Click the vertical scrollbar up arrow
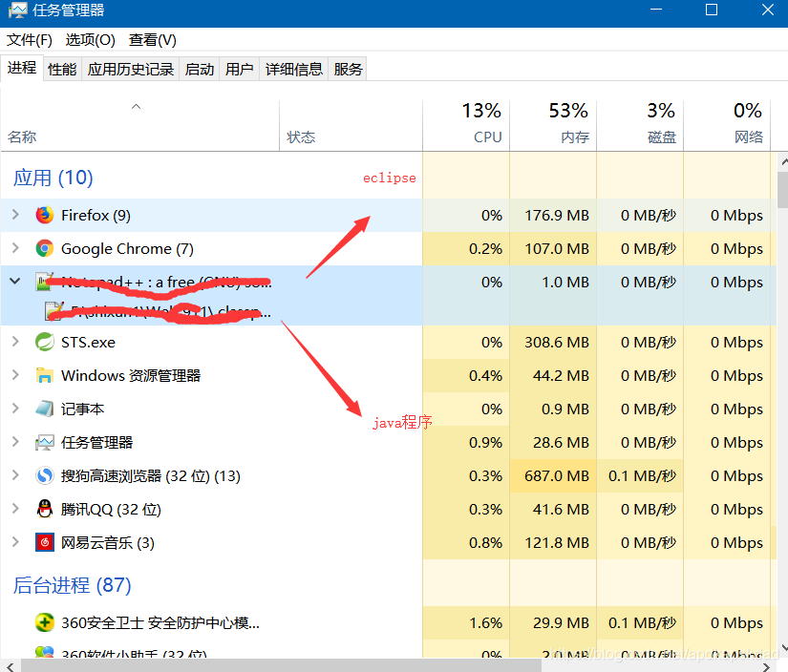This screenshot has width=788, height=672. click(782, 162)
